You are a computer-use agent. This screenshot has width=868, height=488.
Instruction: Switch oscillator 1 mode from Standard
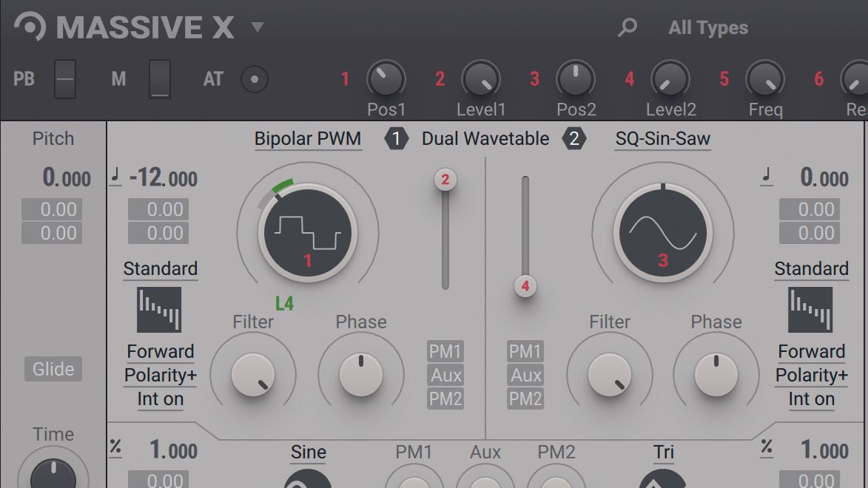coord(161,268)
